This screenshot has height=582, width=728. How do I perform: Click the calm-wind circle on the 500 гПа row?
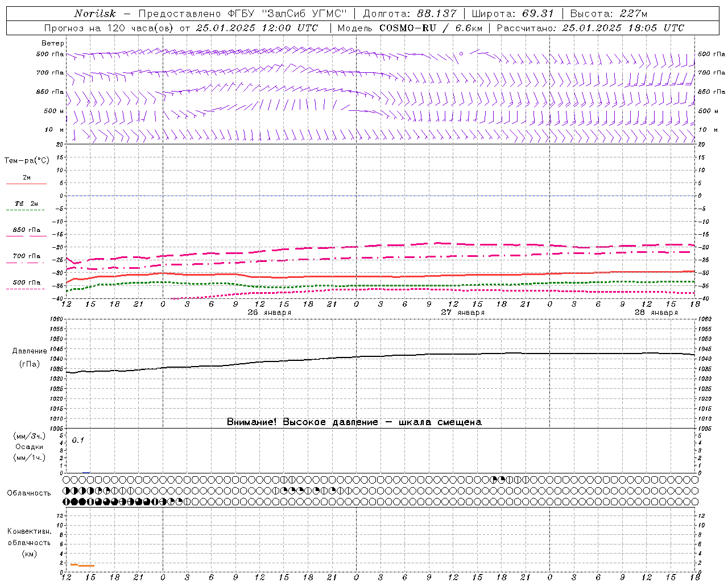pyautogui.click(x=461, y=54)
